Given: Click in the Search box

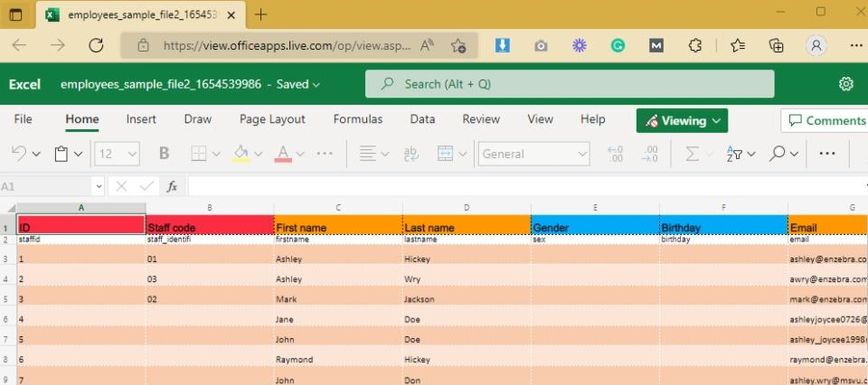Looking at the screenshot, I should pos(570,84).
